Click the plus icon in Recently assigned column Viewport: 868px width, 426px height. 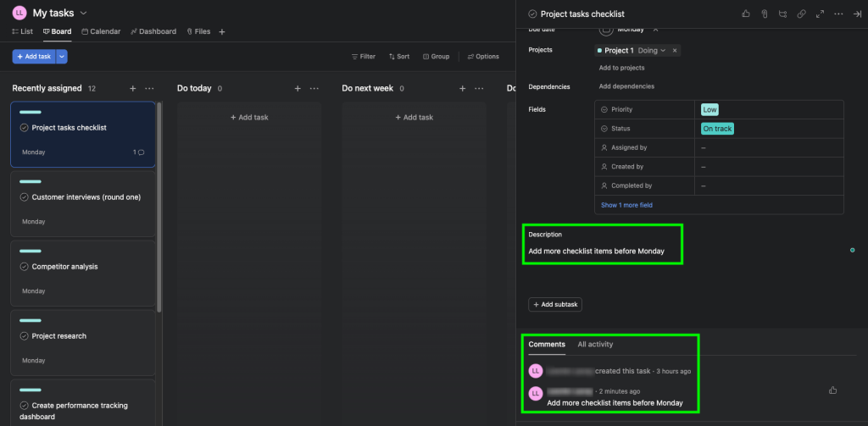click(x=132, y=89)
